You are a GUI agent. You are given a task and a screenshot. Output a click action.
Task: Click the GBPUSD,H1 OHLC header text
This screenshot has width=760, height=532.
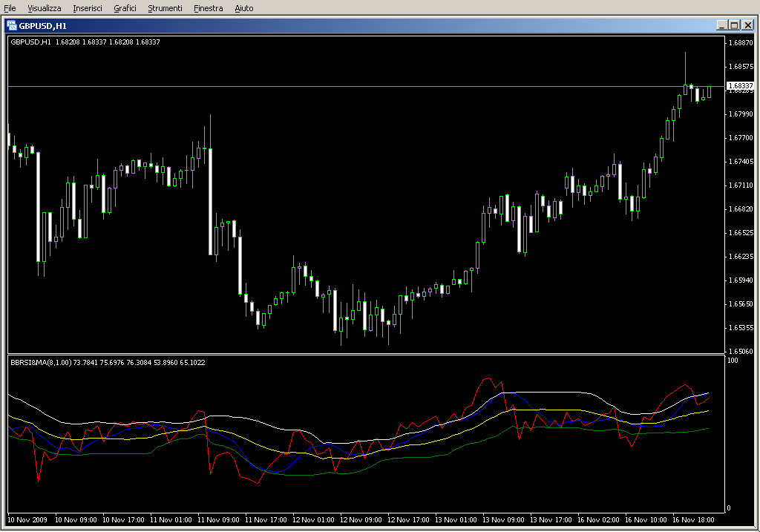85,42
